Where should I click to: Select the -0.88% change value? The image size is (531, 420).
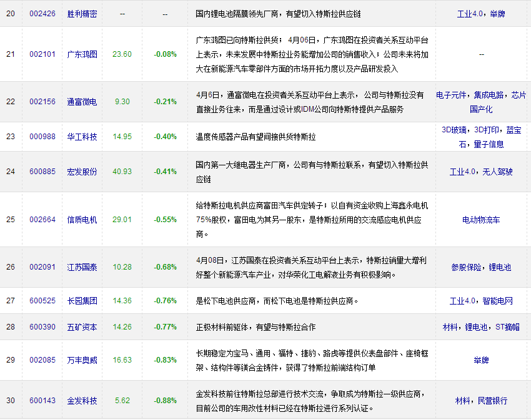click(166, 401)
